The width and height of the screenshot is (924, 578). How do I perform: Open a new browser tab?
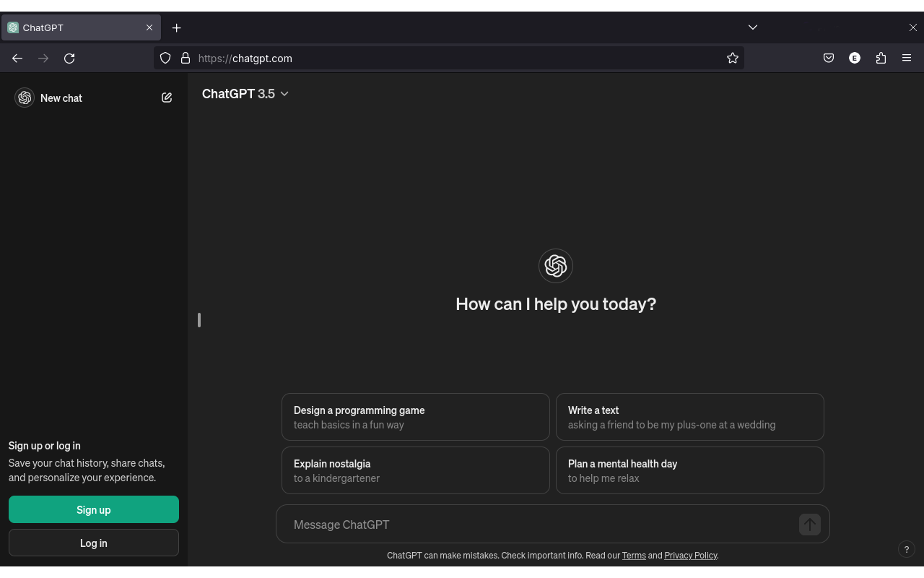(176, 27)
